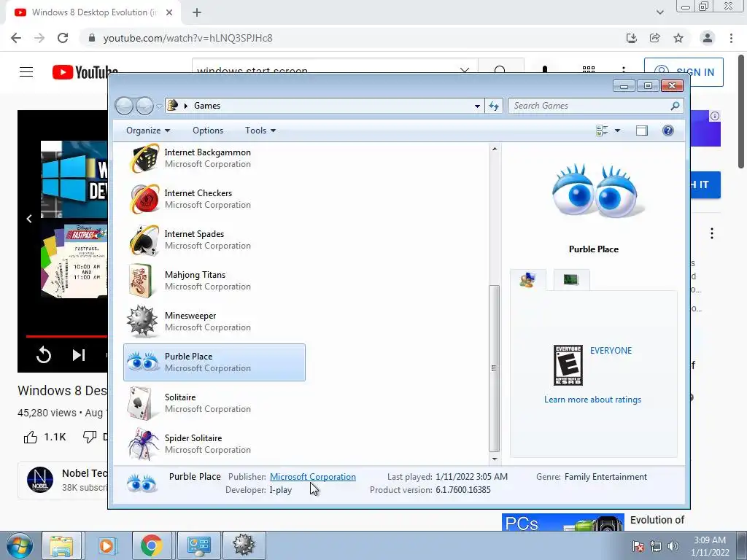Image resolution: width=747 pixels, height=560 pixels.
Task: Replay the YouTube video
Action: tap(43, 355)
